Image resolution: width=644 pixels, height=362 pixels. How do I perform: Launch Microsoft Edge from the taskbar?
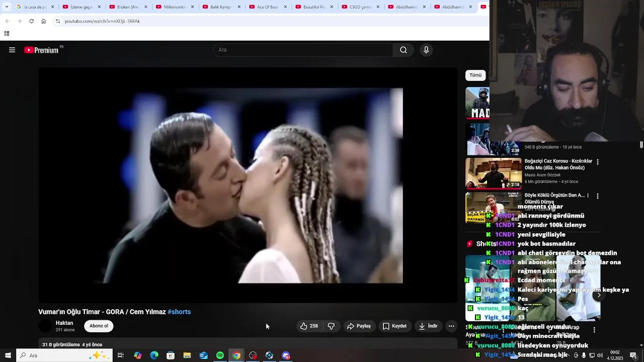tap(154, 355)
